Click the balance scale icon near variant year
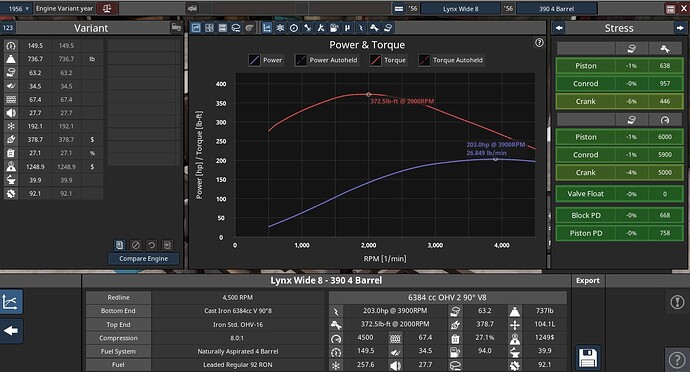The width and height of the screenshot is (690, 372). [106, 8]
